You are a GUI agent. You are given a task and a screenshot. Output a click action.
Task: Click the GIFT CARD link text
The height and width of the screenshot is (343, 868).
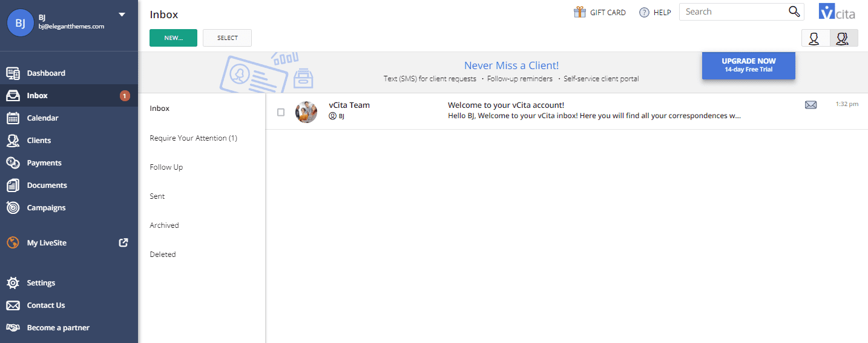[x=608, y=12]
